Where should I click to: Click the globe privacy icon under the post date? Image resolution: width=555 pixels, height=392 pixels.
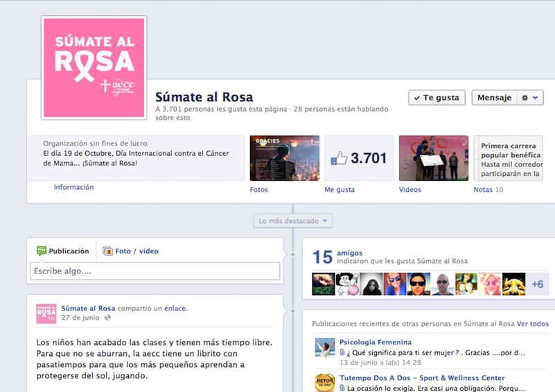tap(107, 318)
